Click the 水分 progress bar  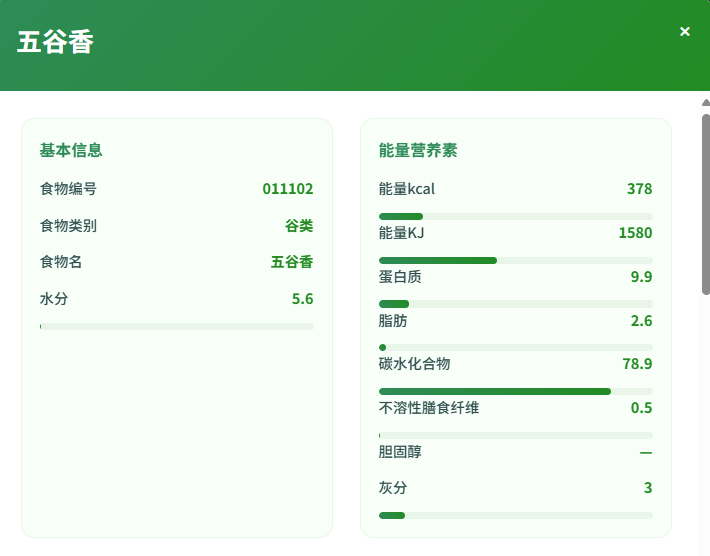pyautogui.click(x=177, y=326)
